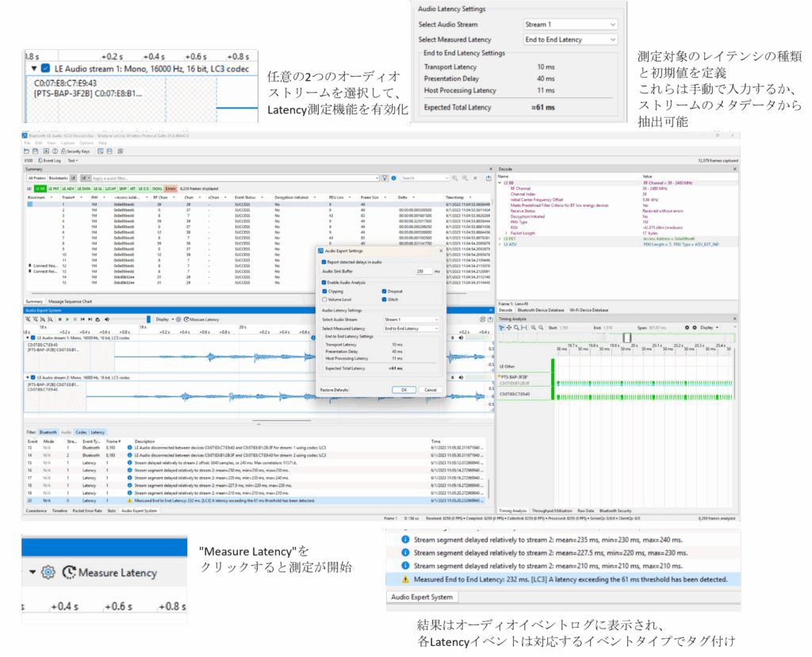This screenshot has height=657, width=812.
Task: Enable the Volume Level checkbox
Action: pyautogui.click(x=324, y=300)
